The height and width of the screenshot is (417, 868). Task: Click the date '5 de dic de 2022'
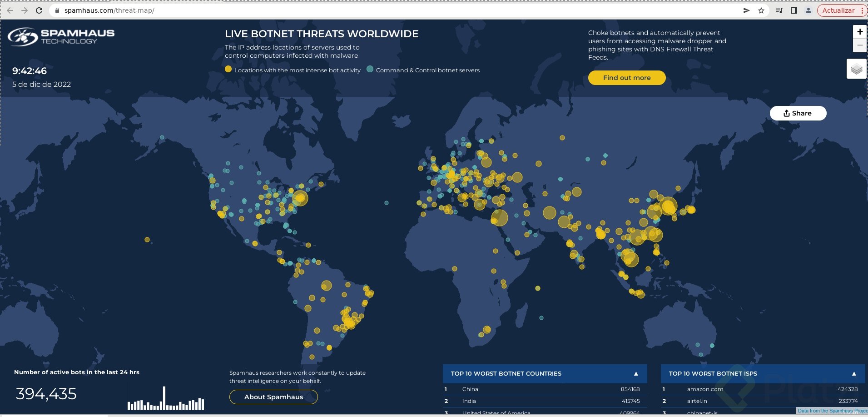(41, 84)
